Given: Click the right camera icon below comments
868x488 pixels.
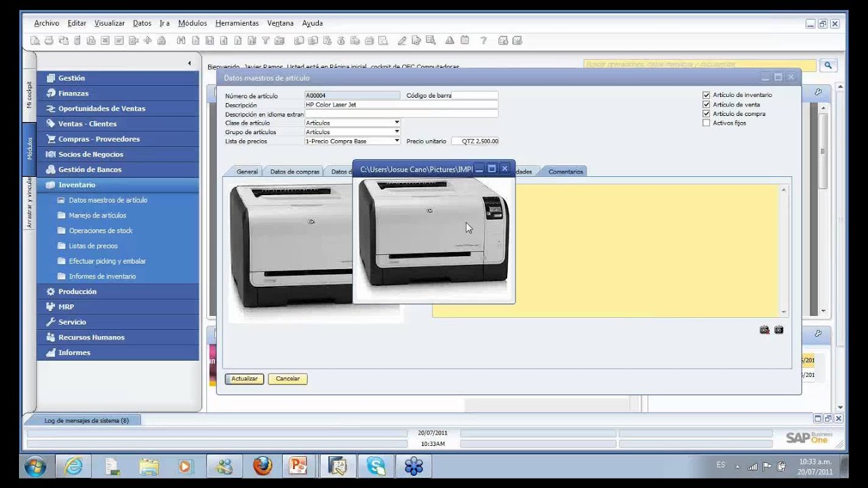Looking at the screenshot, I should pyautogui.click(x=778, y=330).
